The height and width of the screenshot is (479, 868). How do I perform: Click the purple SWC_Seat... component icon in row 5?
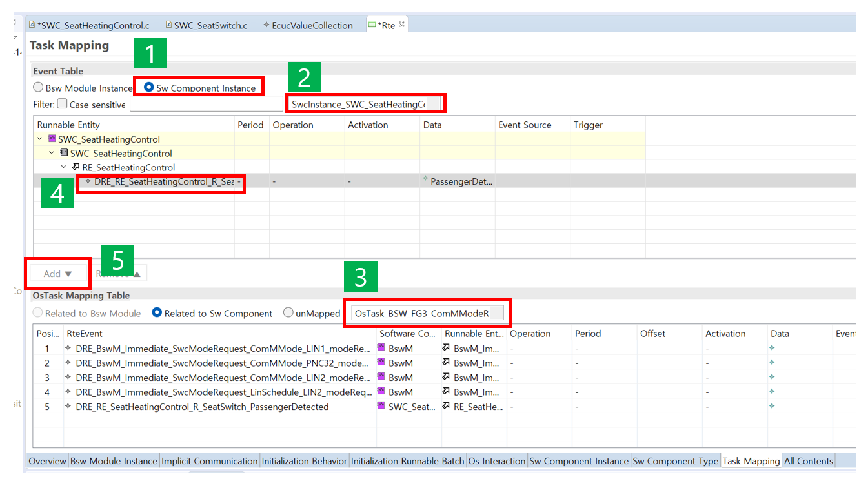point(382,406)
